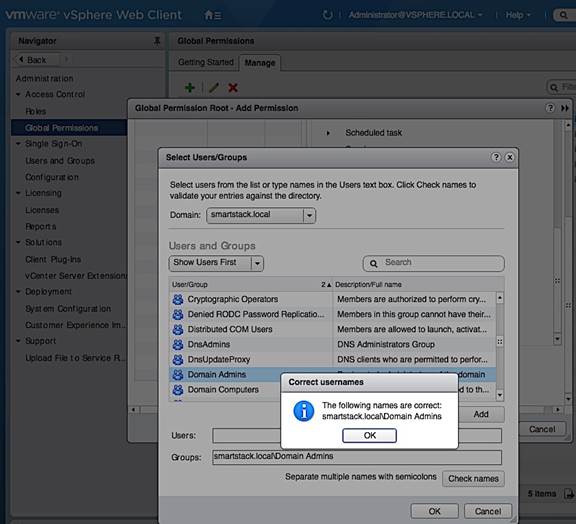Click the green add permission plus icon
Viewport: 576px width, 524px height.
(190, 87)
